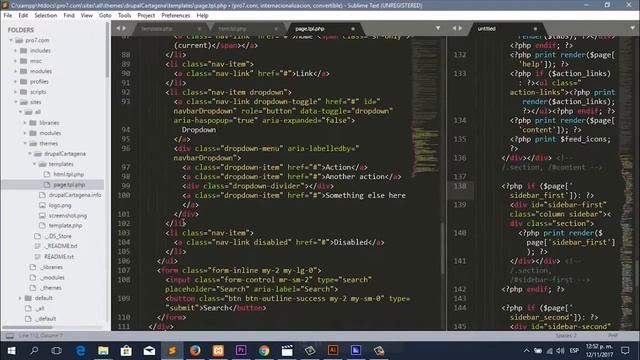The image size is (640, 360).
Task: Close the template.php tab
Action: click(x=199, y=29)
